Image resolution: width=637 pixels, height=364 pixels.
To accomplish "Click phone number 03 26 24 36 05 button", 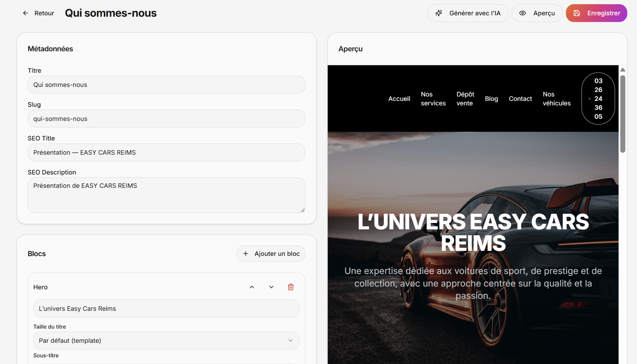I will [598, 99].
